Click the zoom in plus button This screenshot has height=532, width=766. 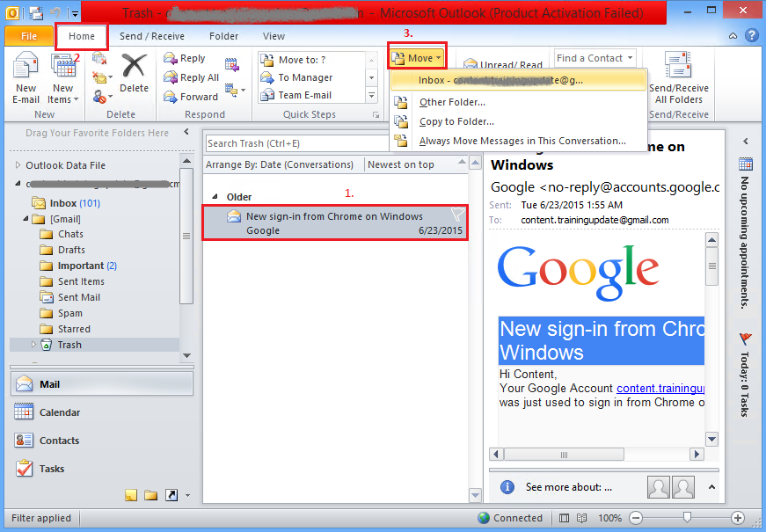pyautogui.click(x=738, y=518)
